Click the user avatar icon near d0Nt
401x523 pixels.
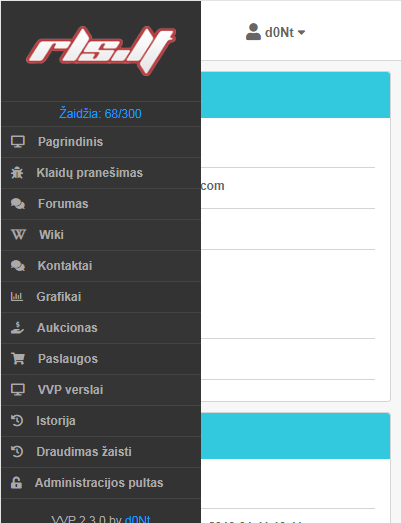253,32
